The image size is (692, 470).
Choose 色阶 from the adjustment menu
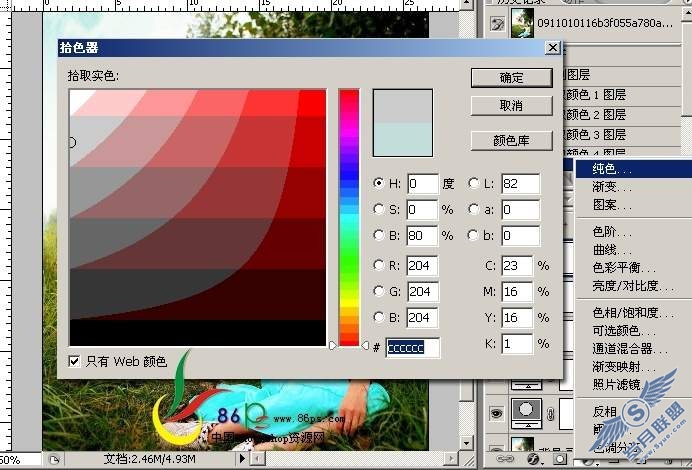pyautogui.click(x=634, y=232)
